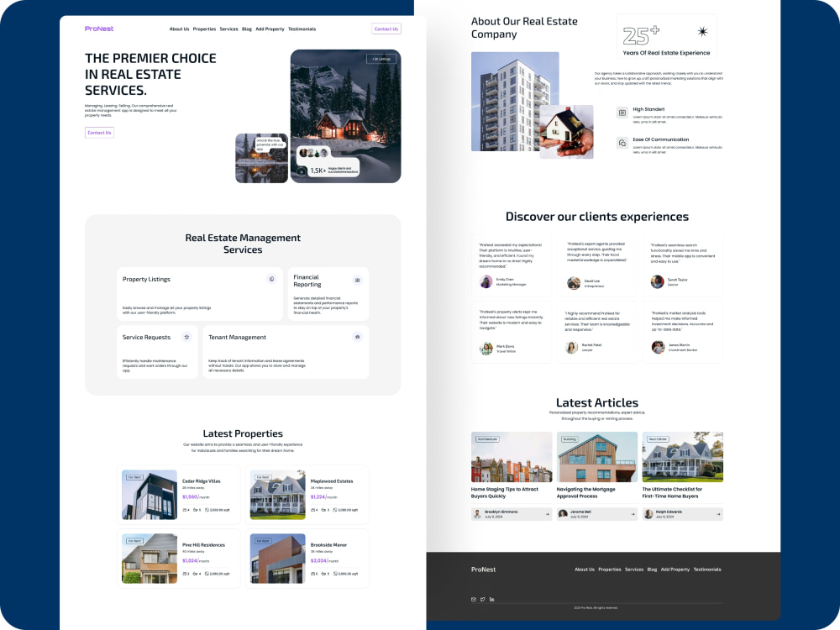840x630 pixels.
Task: Click Rachel Patel's testimonial avatar
Action: 571,348
